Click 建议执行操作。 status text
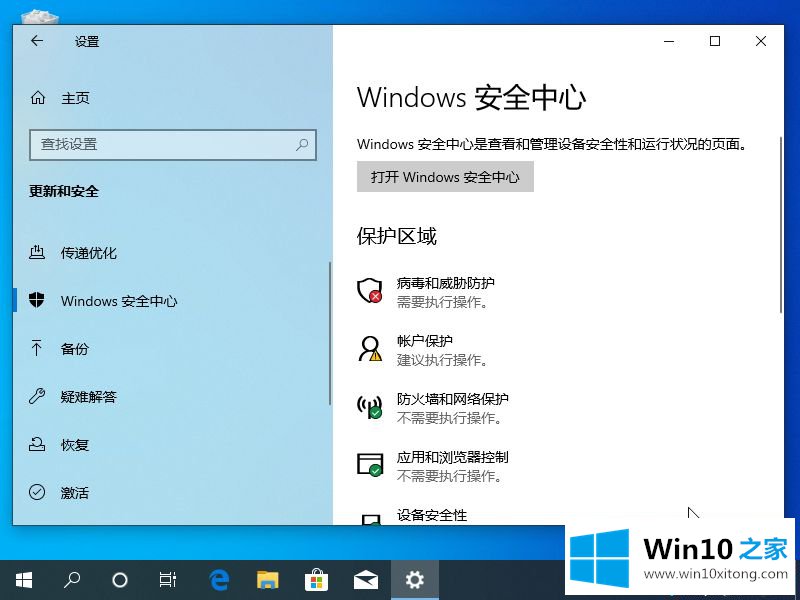The width and height of the screenshot is (800, 600). click(x=442, y=360)
